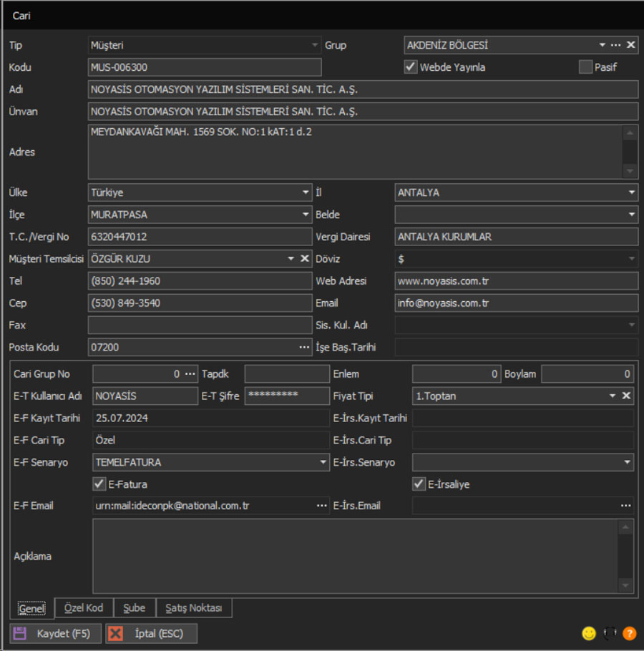Focus the empty Fax field
The width and height of the screenshot is (644, 651).
(x=200, y=325)
